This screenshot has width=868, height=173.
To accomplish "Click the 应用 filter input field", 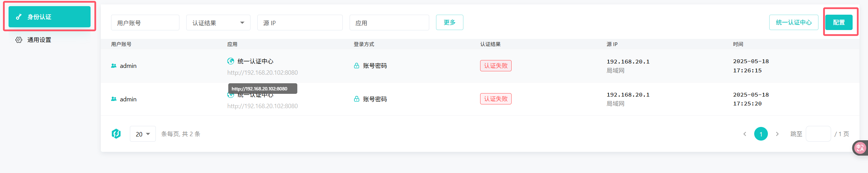I will point(389,23).
